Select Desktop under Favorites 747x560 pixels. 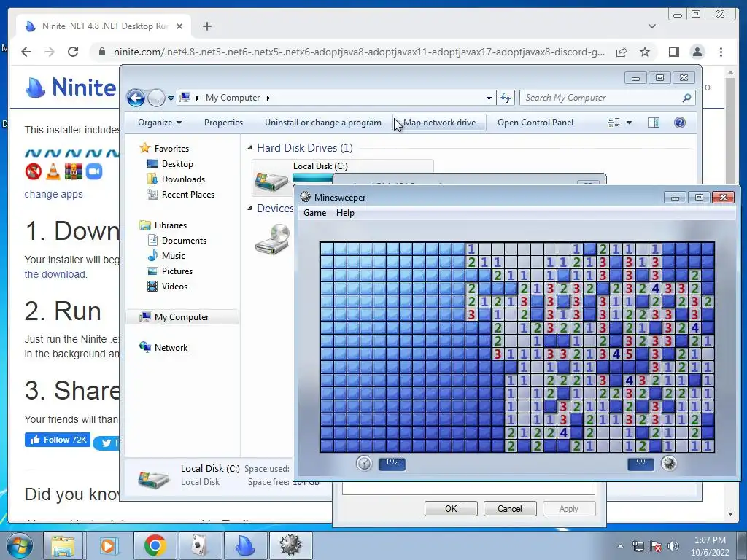click(x=177, y=164)
